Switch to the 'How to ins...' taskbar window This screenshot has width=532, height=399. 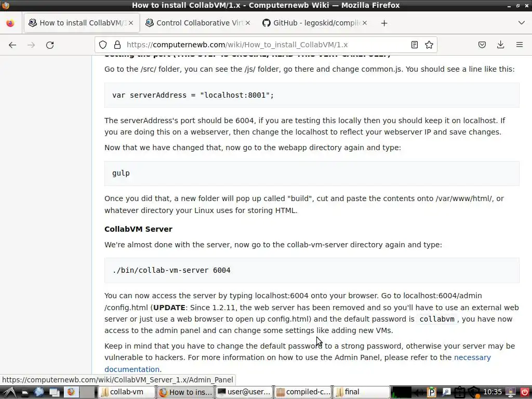pos(185,392)
